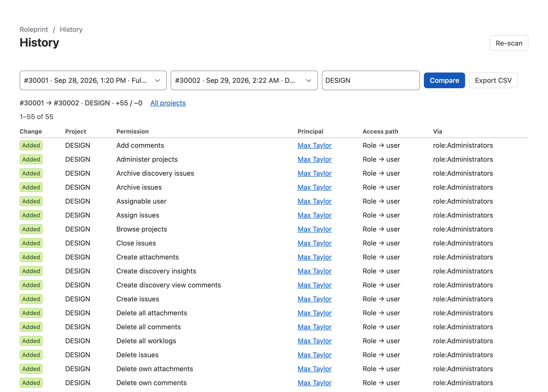Click 'Delete all worklogs' permission text
548x392 pixels.
(x=146, y=341)
